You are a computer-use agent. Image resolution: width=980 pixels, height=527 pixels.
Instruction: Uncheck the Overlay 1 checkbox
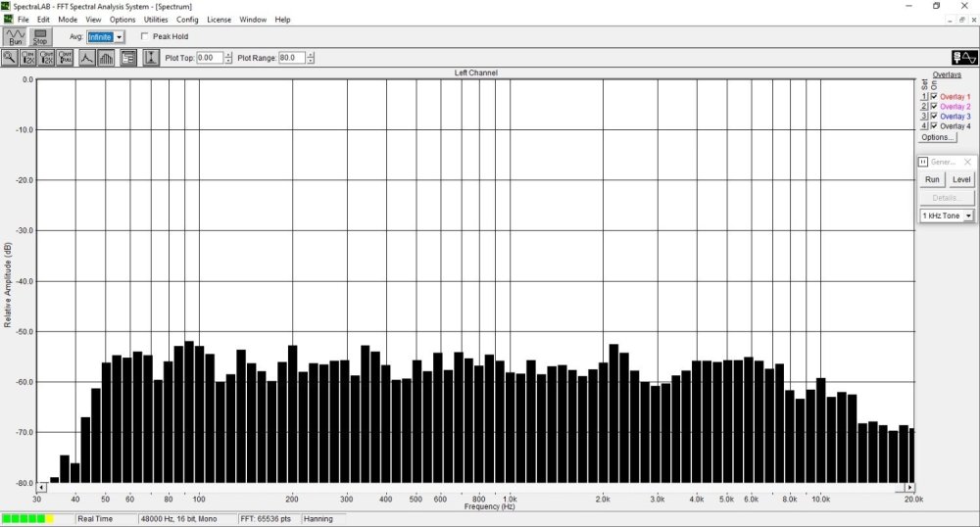click(x=934, y=97)
